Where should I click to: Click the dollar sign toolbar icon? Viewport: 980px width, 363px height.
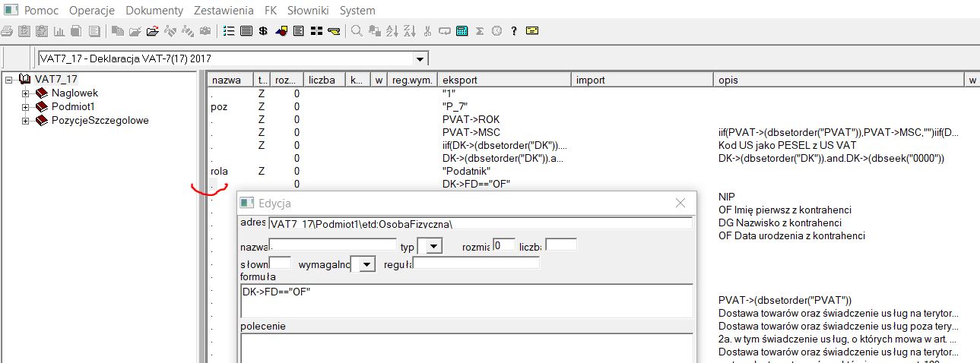262,31
